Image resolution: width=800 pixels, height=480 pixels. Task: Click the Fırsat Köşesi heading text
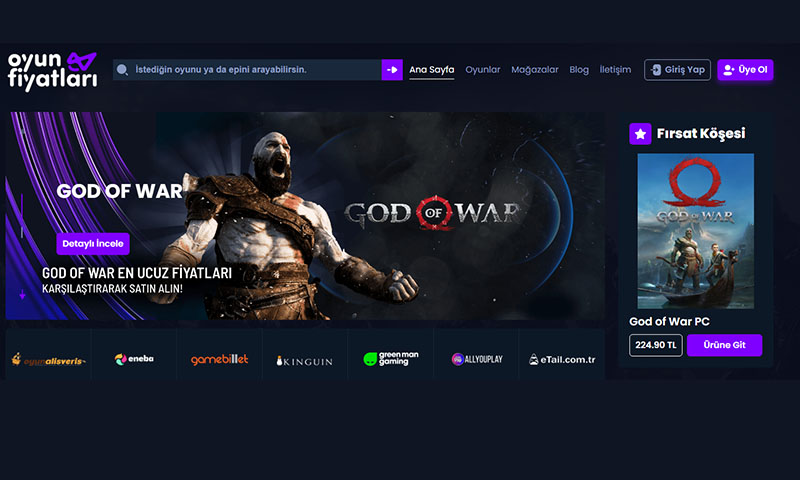(x=701, y=134)
